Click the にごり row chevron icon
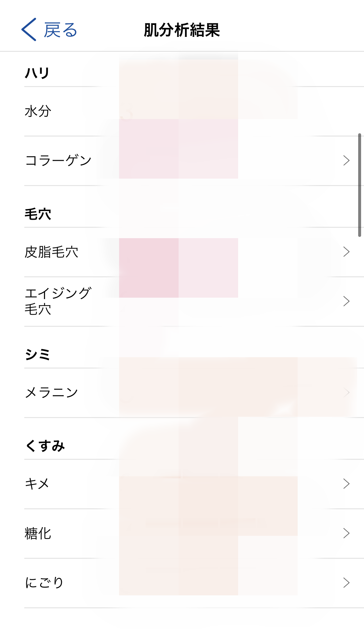The width and height of the screenshot is (364, 629). (346, 583)
